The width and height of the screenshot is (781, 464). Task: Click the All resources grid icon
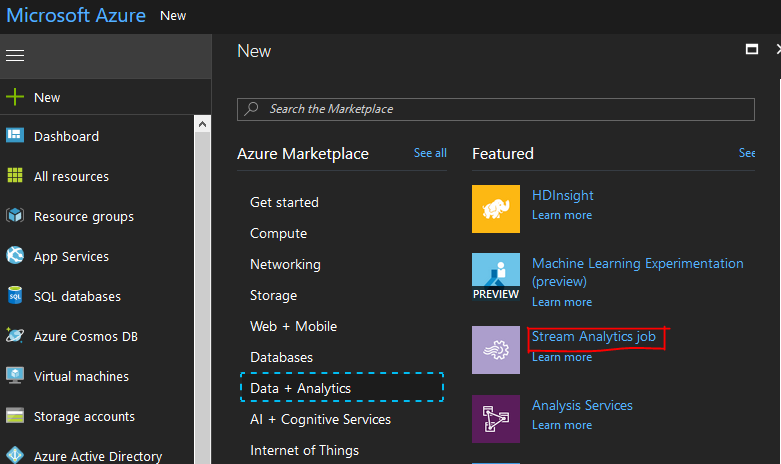(15, 175)
